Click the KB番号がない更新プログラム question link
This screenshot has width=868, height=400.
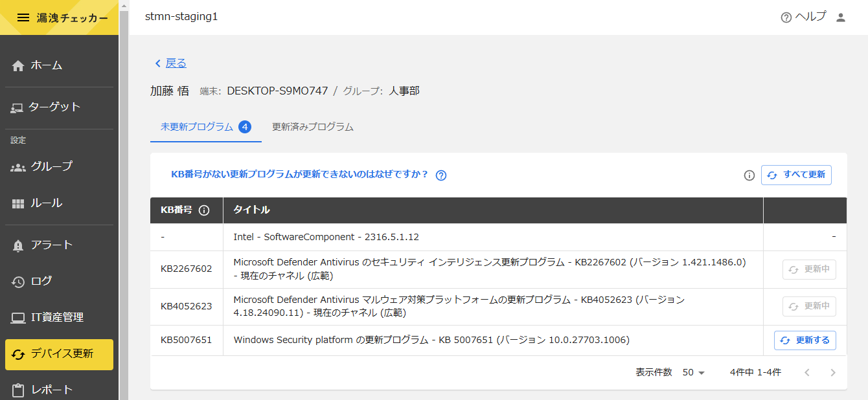tap(300, 175)
